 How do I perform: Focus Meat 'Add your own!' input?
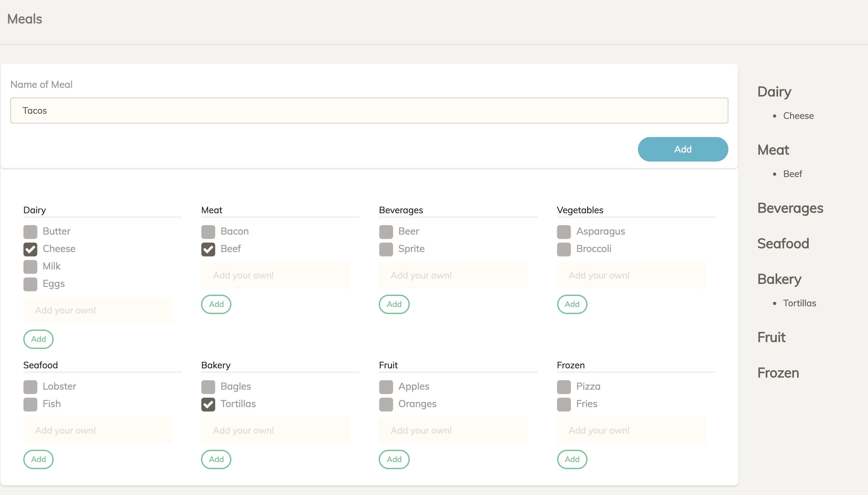click(276, 275)
